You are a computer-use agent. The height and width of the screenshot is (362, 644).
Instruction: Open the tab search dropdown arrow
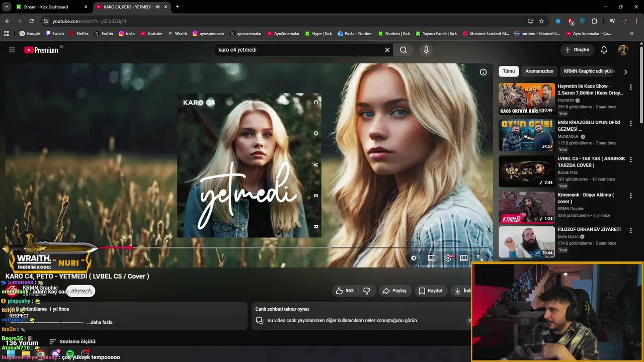(x=6, y=7)
